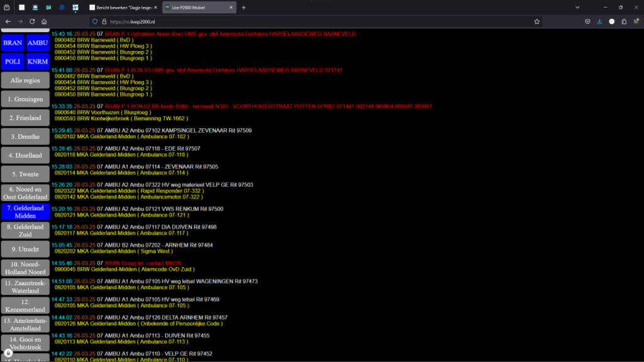This screenshot has height=362, width=644.
Task: Toggle the BRAN fire brigade filter
Action: (x=13, y=43)
